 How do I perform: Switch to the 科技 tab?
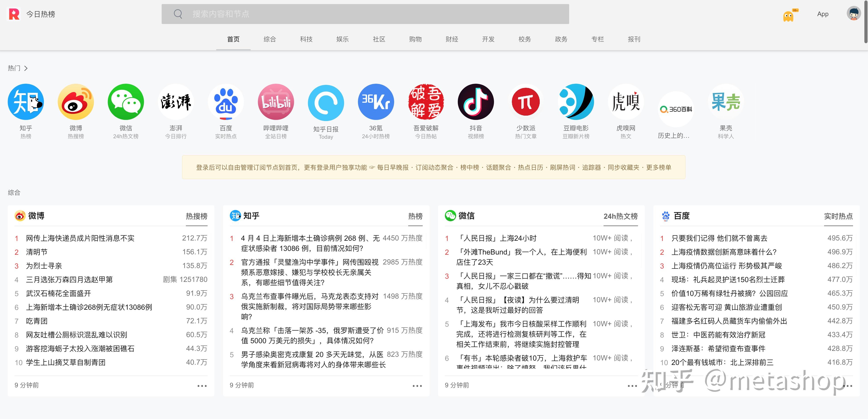[x=306, y=39]
